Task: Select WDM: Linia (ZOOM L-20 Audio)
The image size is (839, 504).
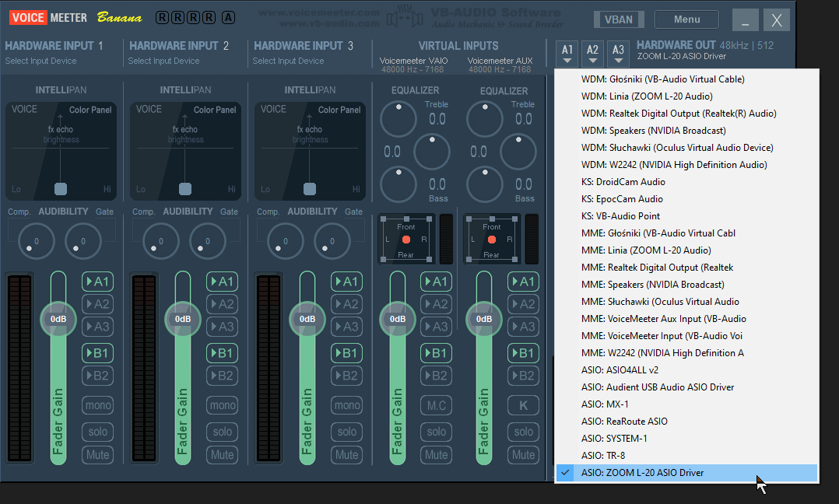Action: [x=686, y=96]
